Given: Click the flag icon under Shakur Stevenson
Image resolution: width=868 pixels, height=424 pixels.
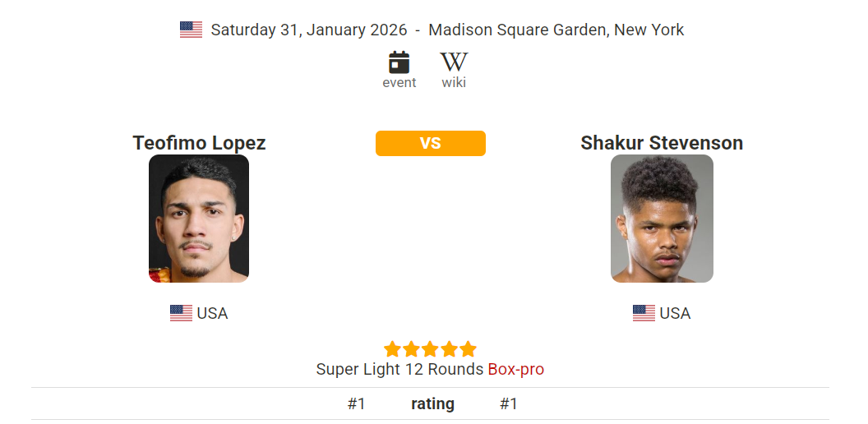Looking at the screenshot, I should (x=644, y=313).
